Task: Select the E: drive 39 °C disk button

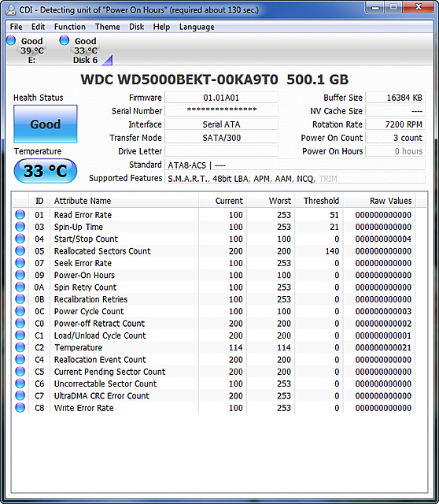Action: pyautogui.click(x=26, y=50)
